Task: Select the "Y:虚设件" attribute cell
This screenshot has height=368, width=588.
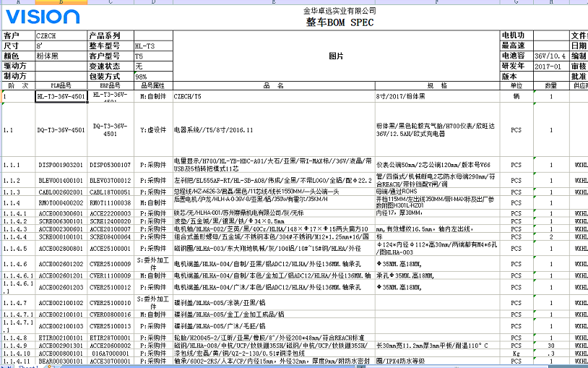Action: click(x=153, y=130)
